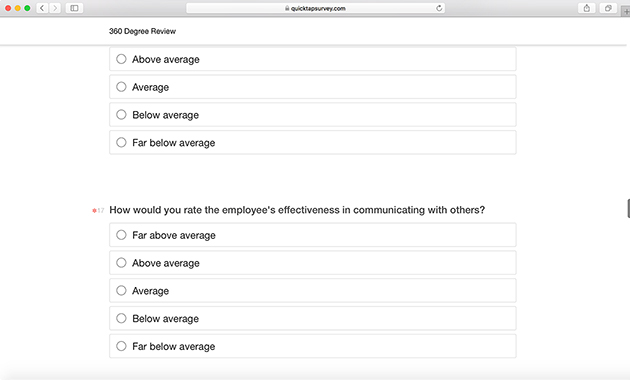Select the top 'Above average' radio option

[x=313, y=59]
